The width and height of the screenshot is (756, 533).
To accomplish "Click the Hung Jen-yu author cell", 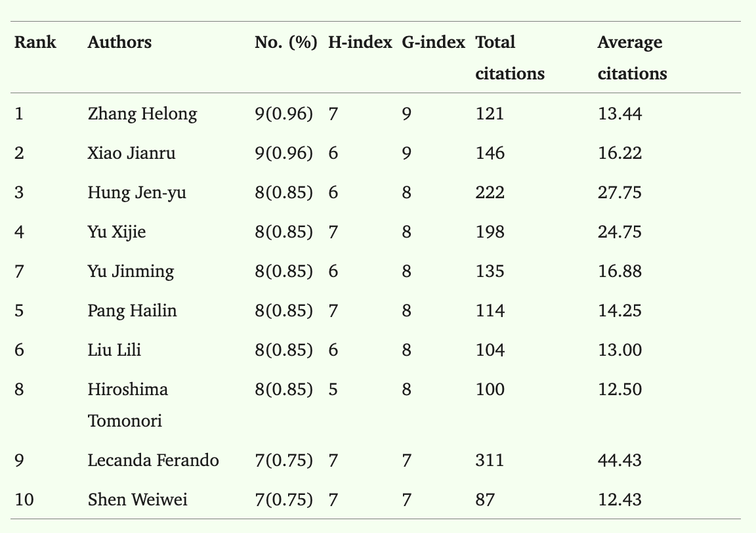I will [x=137, y=193].
